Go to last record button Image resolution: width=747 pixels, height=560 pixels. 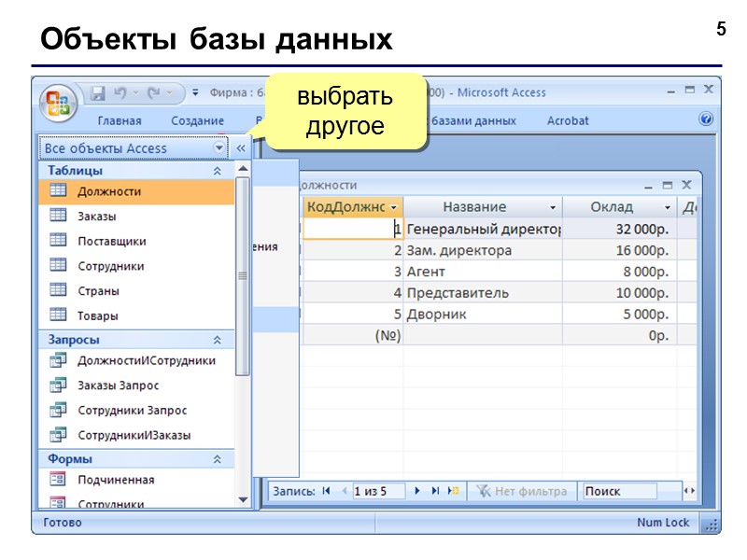tap(435, 491)
